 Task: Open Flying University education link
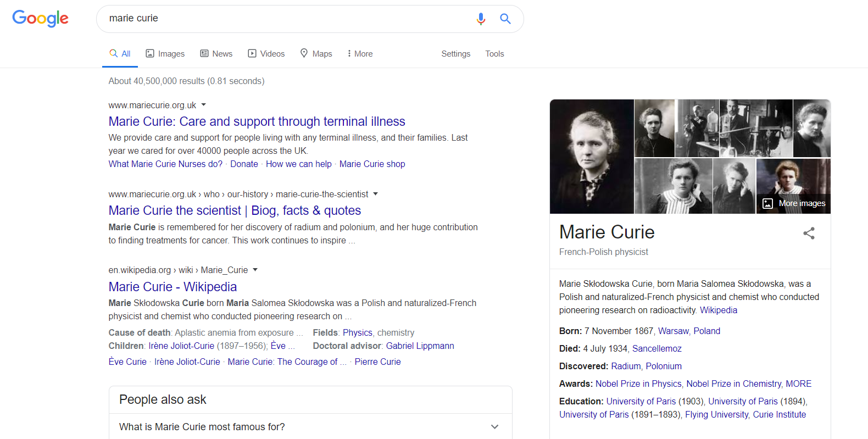click(x=716, y=414)
